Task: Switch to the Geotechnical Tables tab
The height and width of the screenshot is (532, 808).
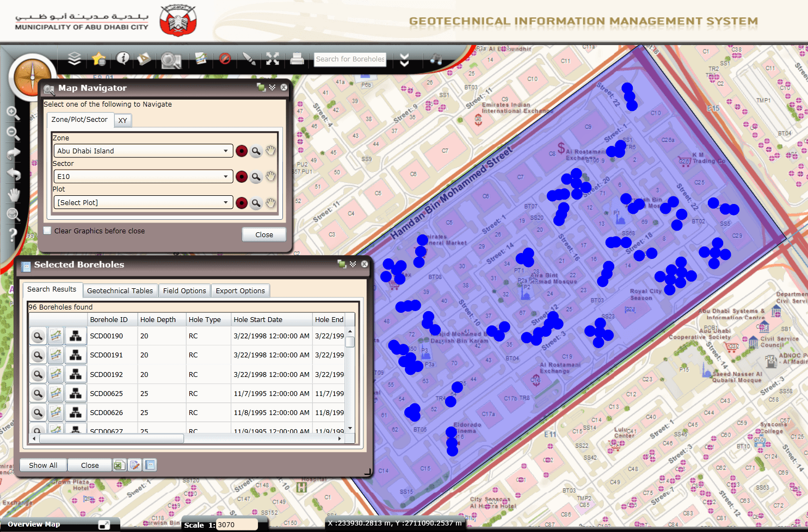Action: click(x=120, y=290)
